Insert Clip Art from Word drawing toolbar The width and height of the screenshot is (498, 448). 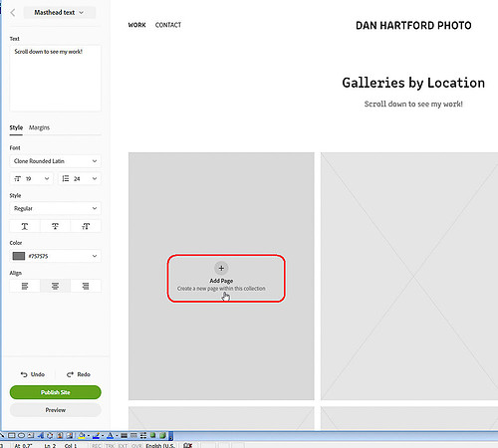[60, 435]
